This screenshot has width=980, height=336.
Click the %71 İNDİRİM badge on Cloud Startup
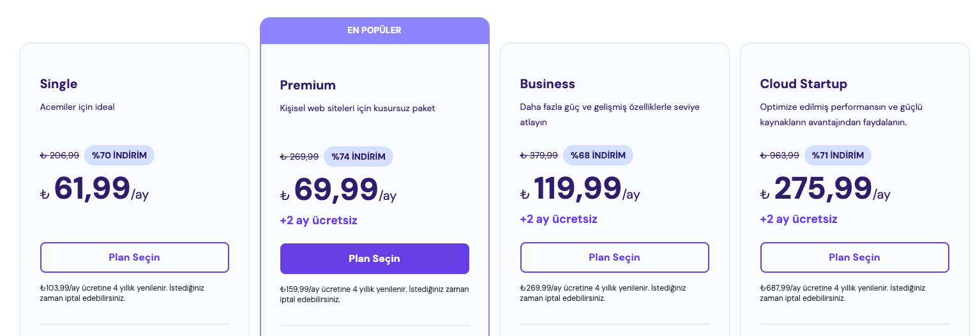[838, 155]
